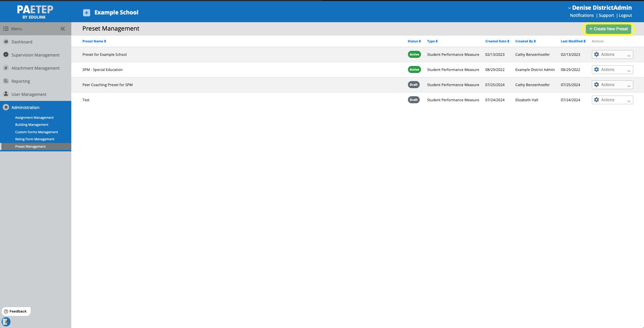Click the Supervision Management checkmark icon
644x328 pixels.
click(x=6, y=54)
